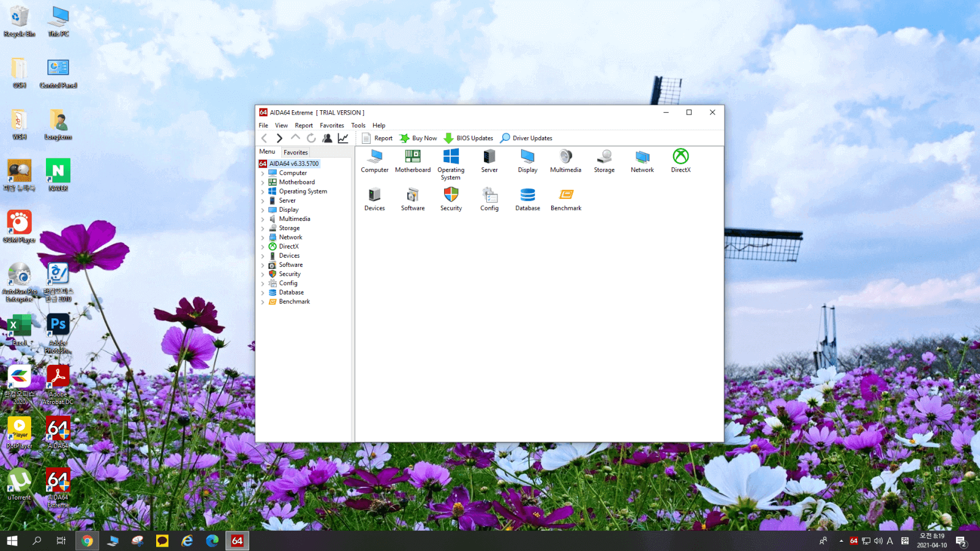
Task: Open the taskbar search icon
Action: pyautogui.click(x=37, y=541)
